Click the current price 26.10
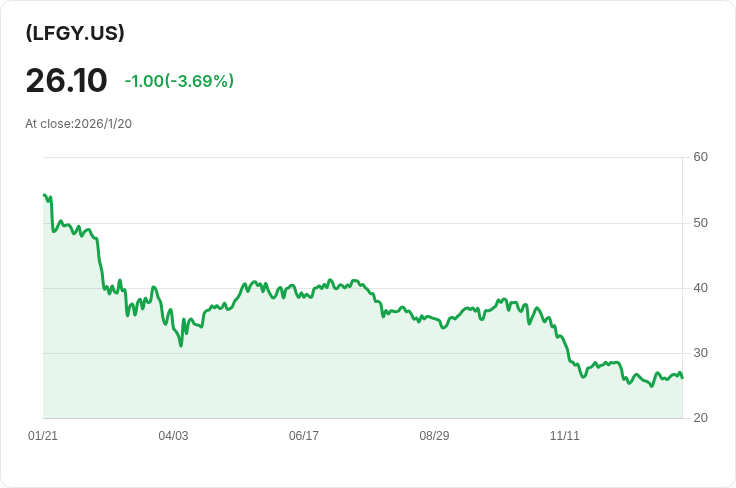The width and height of the screenshot is (736, 488). pos(66,80)
